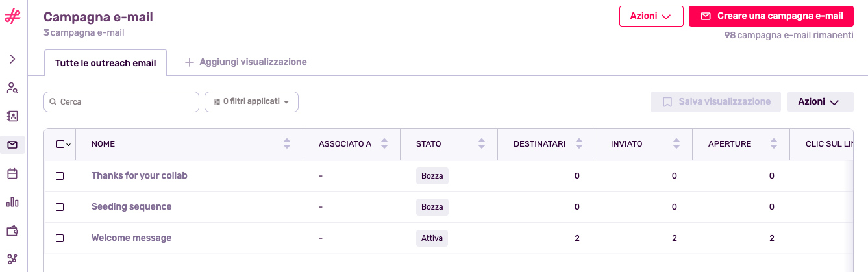Select the Tutte le outreach email tab

pyautogui.click(x=106, y=63)
